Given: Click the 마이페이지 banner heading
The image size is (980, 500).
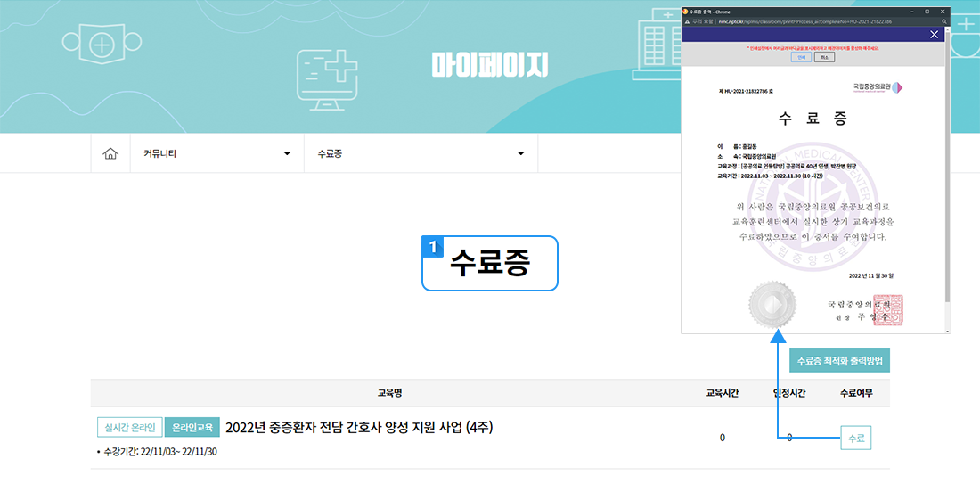Looking at the screenshot, I should [489, 64].
